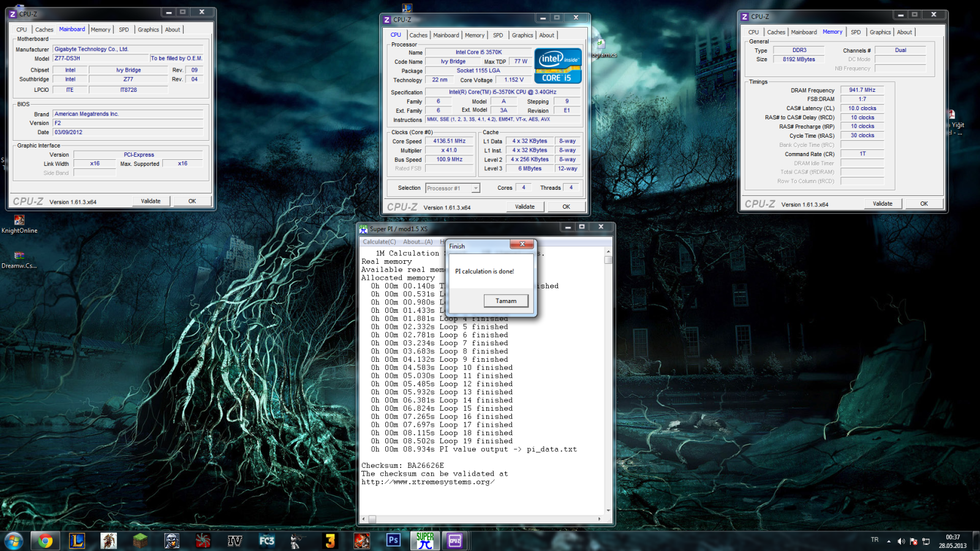Open Action Center flag tray icon

(914, 541)
